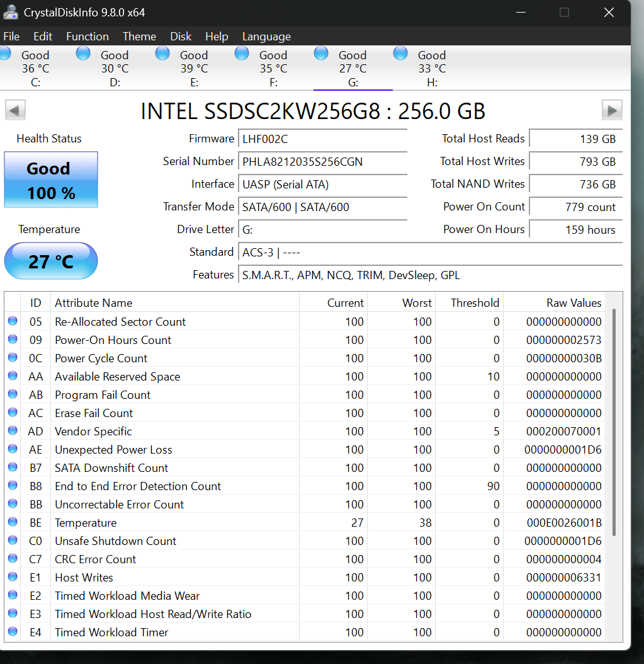Click the Power On Count value 779 count
644x664 pixels.
[576, 207]
